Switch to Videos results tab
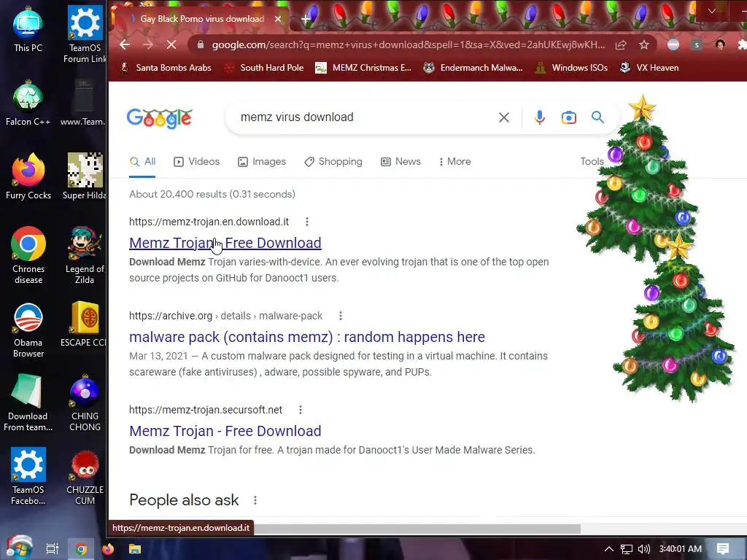This screenshot has height=560, width=747. point(197,161)
